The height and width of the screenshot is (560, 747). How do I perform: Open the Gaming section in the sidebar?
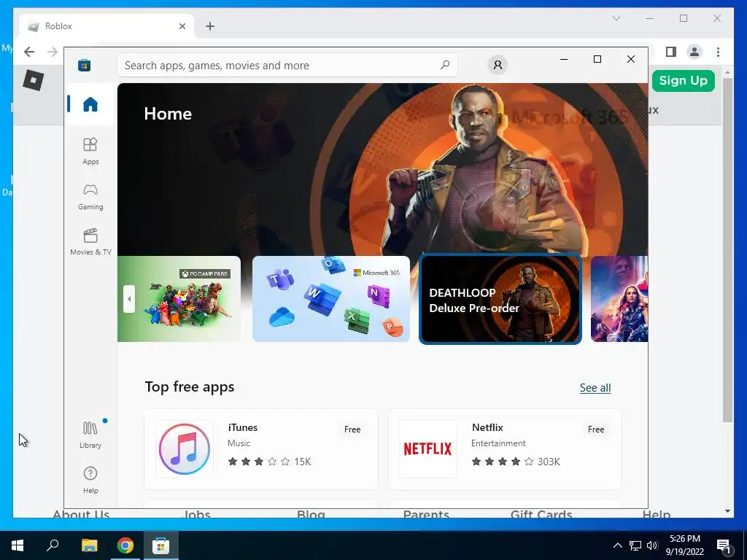click(90, 197)
